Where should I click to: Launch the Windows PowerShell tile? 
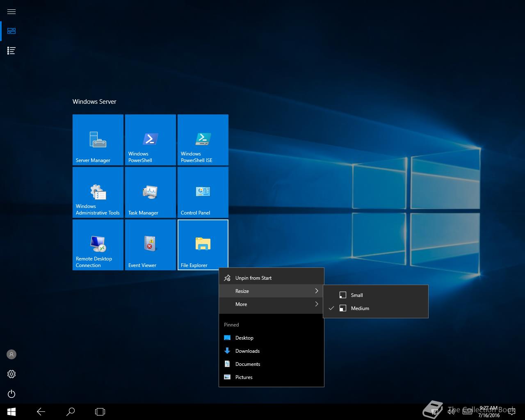[151, 140]
